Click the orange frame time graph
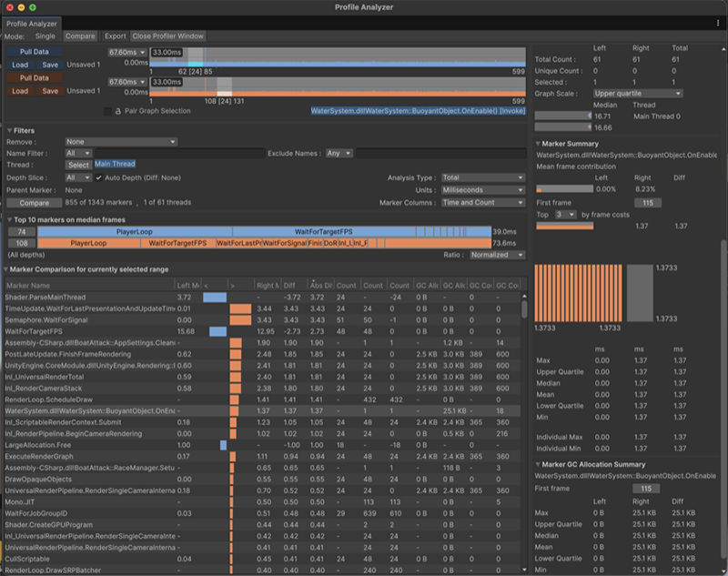This screenshot has height=576, width=728. (x=338, y=86)
